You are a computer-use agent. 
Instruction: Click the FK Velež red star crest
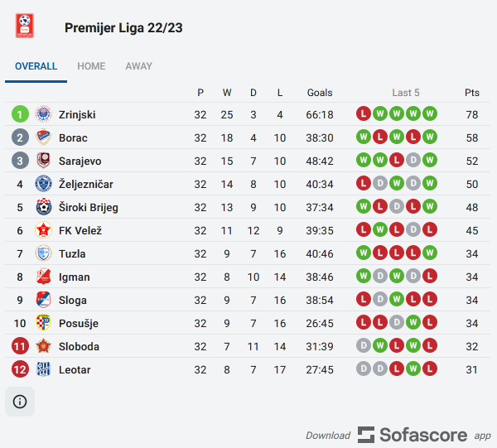click(x=44, y=230)
